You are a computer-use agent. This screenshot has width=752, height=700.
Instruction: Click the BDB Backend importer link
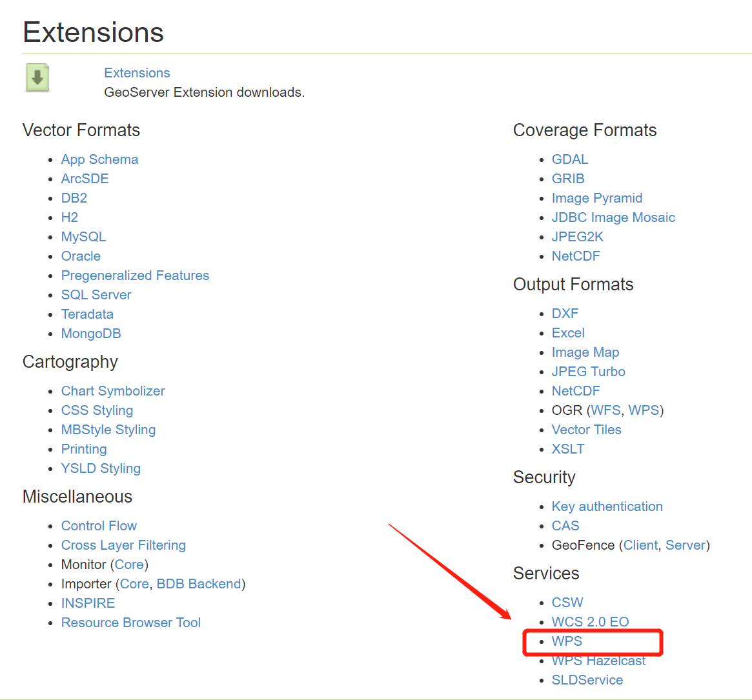click(199, 584)
